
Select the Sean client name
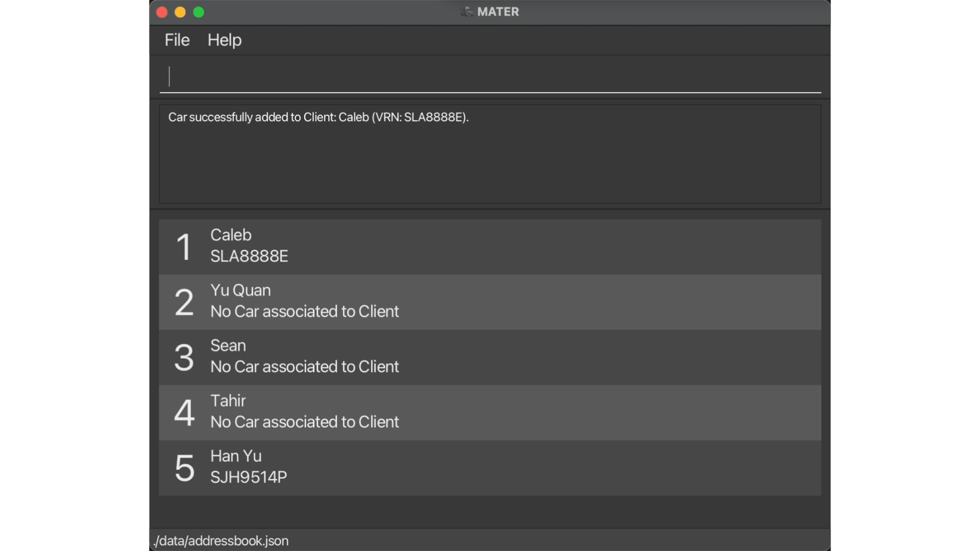click(228, 345)
